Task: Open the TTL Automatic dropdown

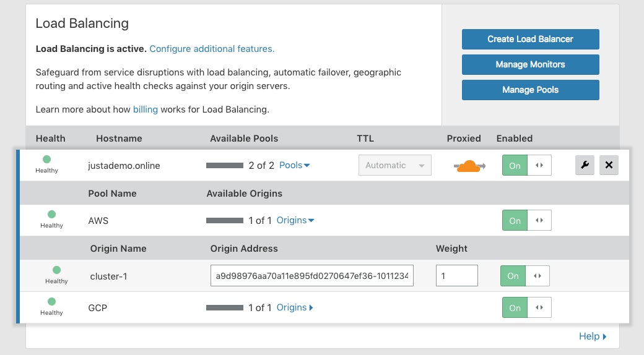Action: tap(394, 165)
